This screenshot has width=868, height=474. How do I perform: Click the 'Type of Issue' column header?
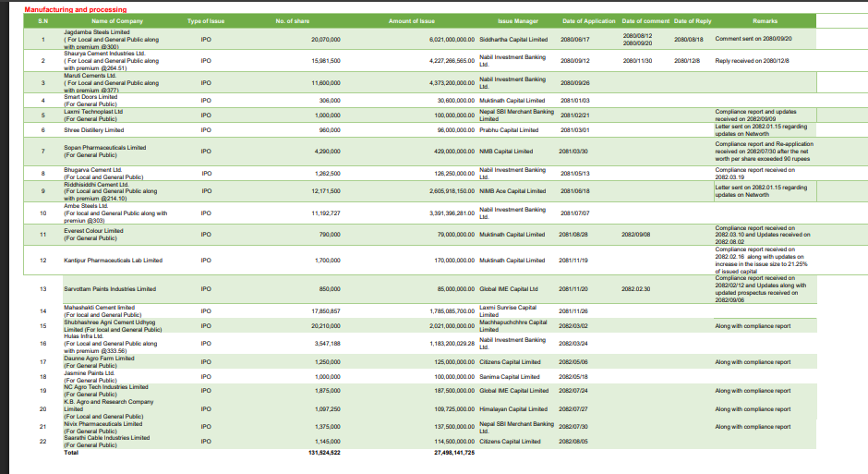tap(205, 19)
